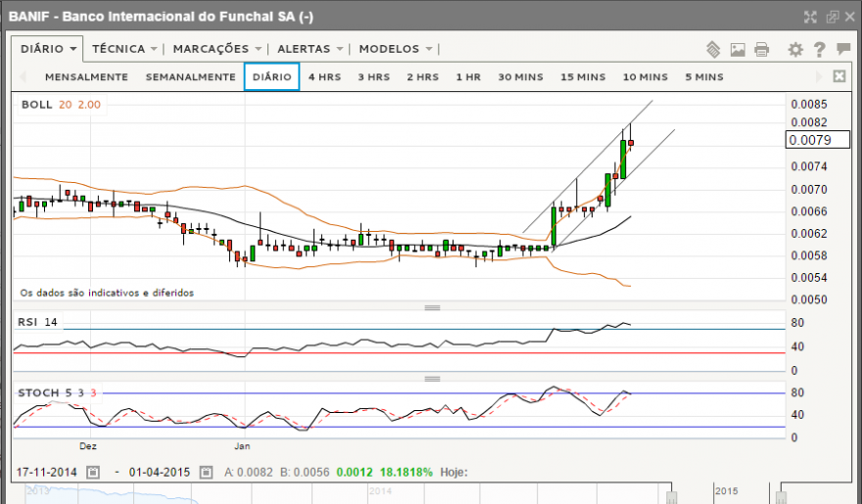Open the layers stack icon
862x504 pixels.
[713, 49]
